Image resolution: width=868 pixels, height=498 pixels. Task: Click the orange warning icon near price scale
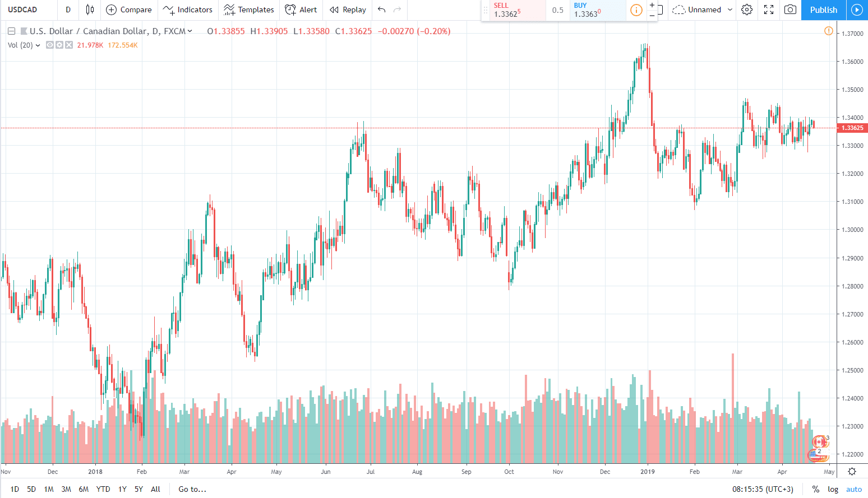tap(828, 31)
